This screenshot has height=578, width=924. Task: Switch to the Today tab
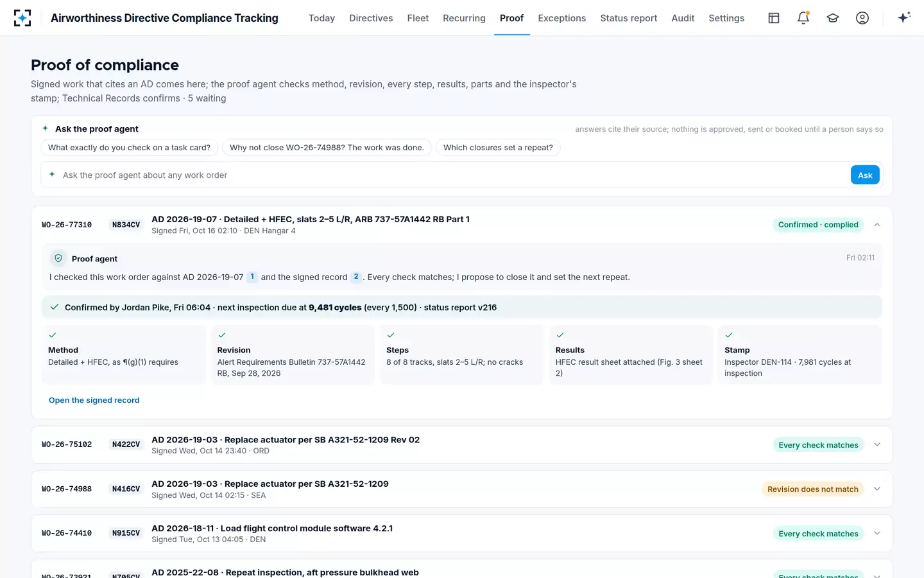coord(321,18)
